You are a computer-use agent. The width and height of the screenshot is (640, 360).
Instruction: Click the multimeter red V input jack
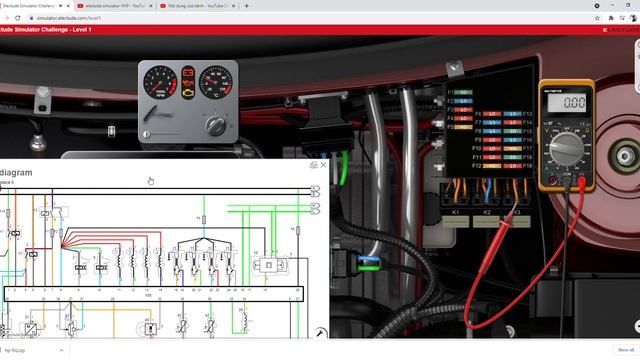coord(582,180)
